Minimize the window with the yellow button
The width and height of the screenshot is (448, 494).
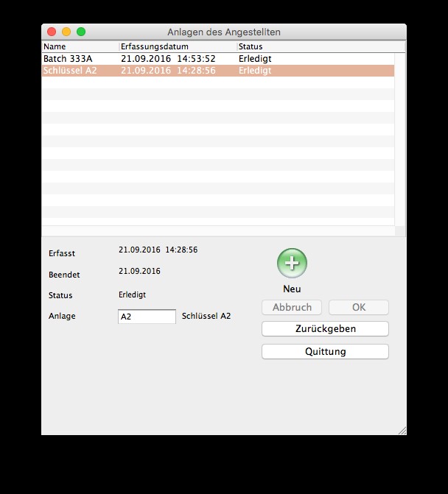click(x=66, y=32)
